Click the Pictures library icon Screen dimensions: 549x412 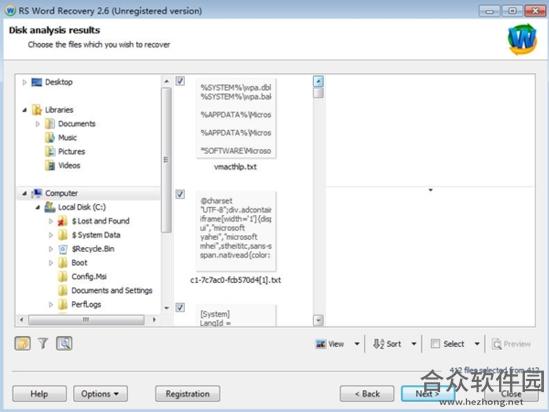50,152
